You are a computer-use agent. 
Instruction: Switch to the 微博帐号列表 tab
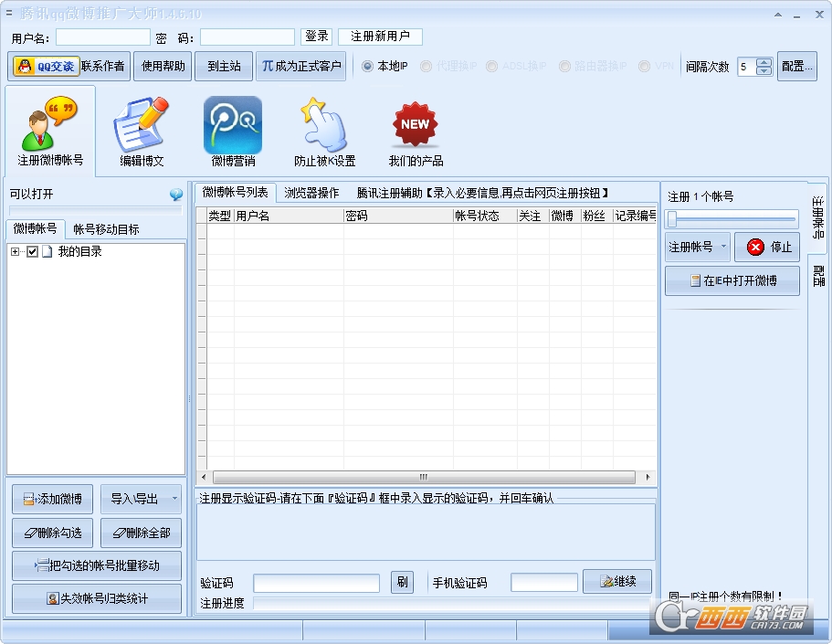pos(235,192)
